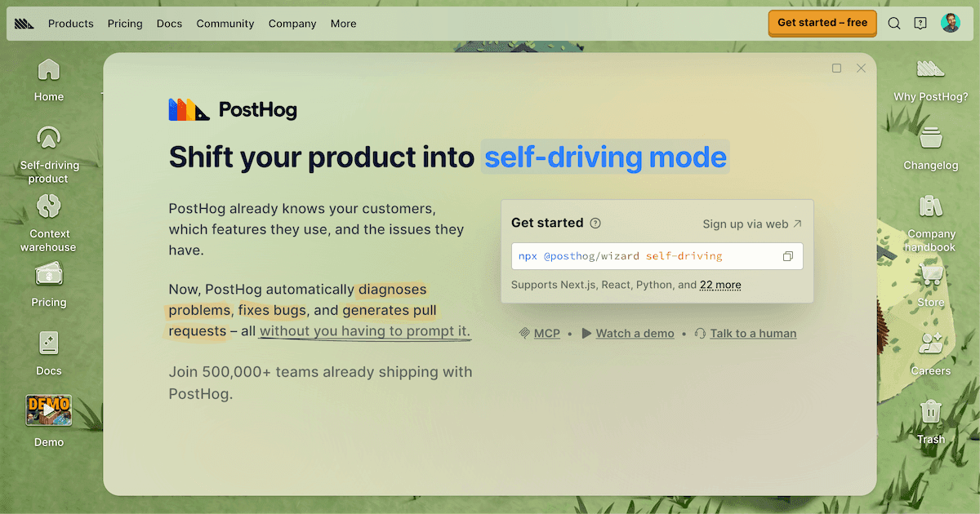Open the Careers desktop icon
980x514 pixels.
(930, 354)
